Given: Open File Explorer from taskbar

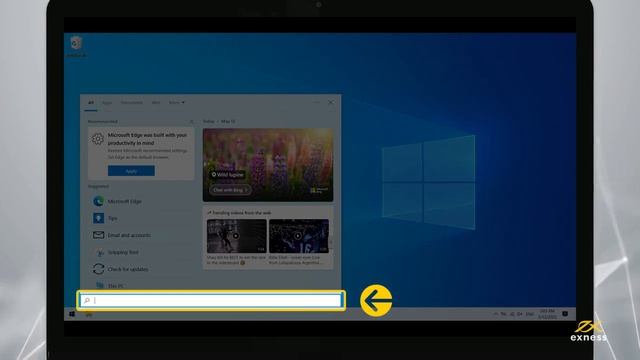Looking at the screenshot, I should pos(89,314).
